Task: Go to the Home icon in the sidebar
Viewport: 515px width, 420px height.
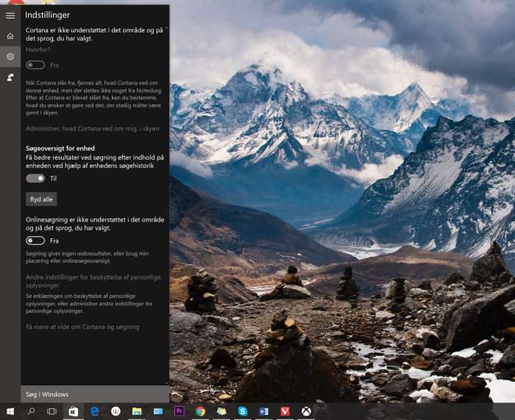Action: pos(10,35)
